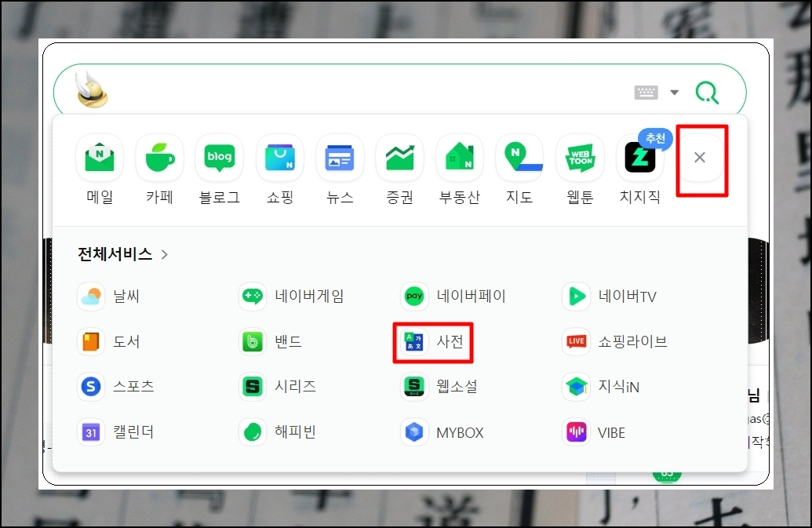Open the Calendar (캘린더) service

click(x=116, y=432)
